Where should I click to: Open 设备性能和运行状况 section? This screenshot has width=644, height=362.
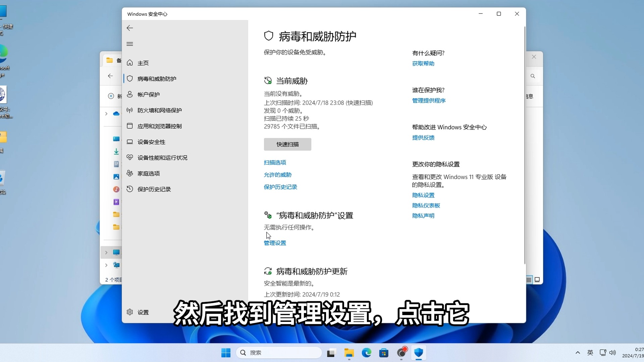[x=162, y=158]
